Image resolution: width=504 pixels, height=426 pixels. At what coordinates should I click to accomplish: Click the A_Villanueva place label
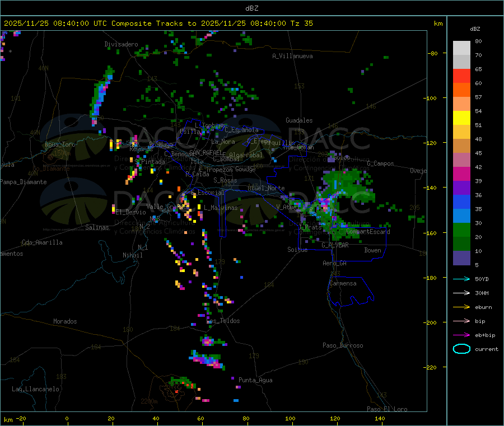(x=292, y=56)
